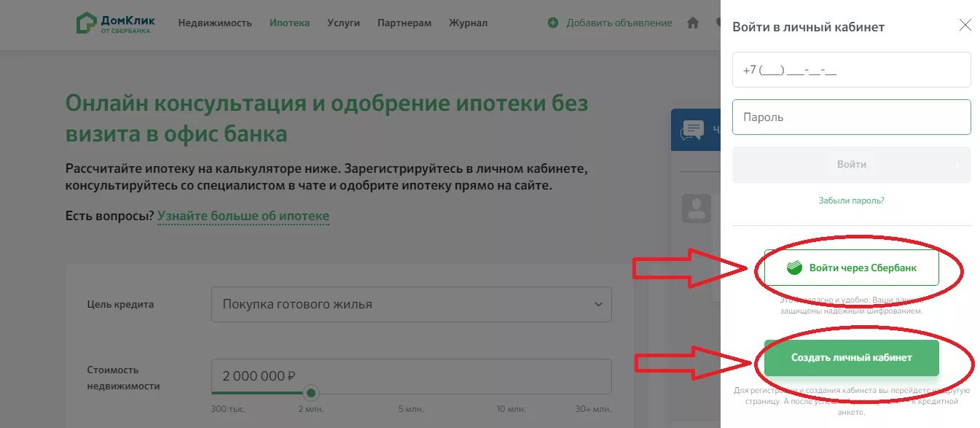The height and width of the screenshot is (428, 980).
Task: Click the property cost slider handle
Action: coord(311,393)
